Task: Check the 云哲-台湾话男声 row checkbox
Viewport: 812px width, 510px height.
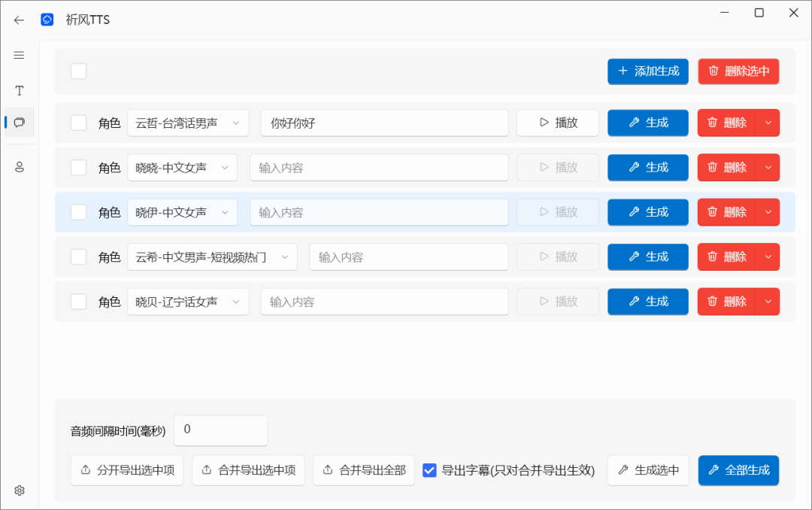Action: (79, 123)
